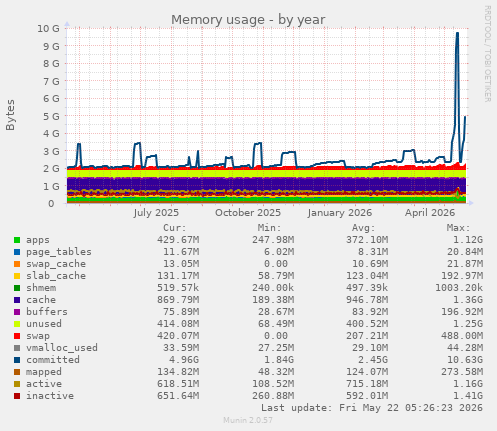The height and width of the screenshot is (431, 497).
Task: Click the blue page_tables legend swatch
Action: [x=17, y=252]
